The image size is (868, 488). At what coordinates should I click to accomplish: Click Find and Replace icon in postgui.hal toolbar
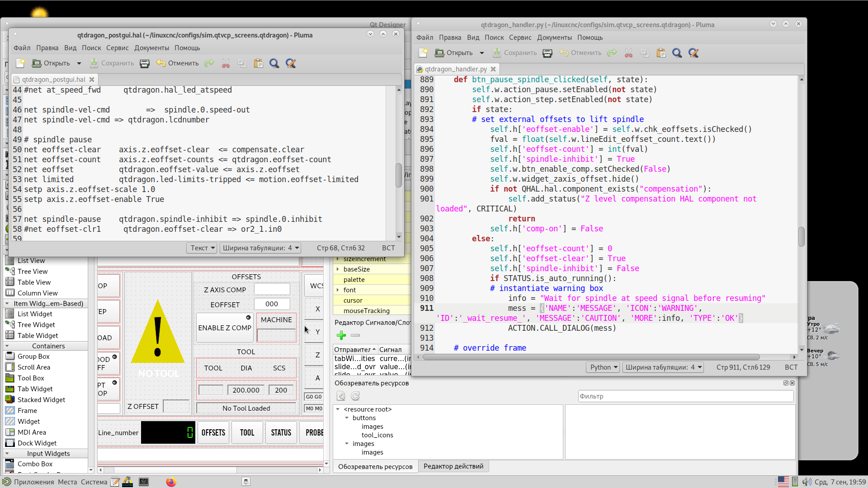[291, 63]
